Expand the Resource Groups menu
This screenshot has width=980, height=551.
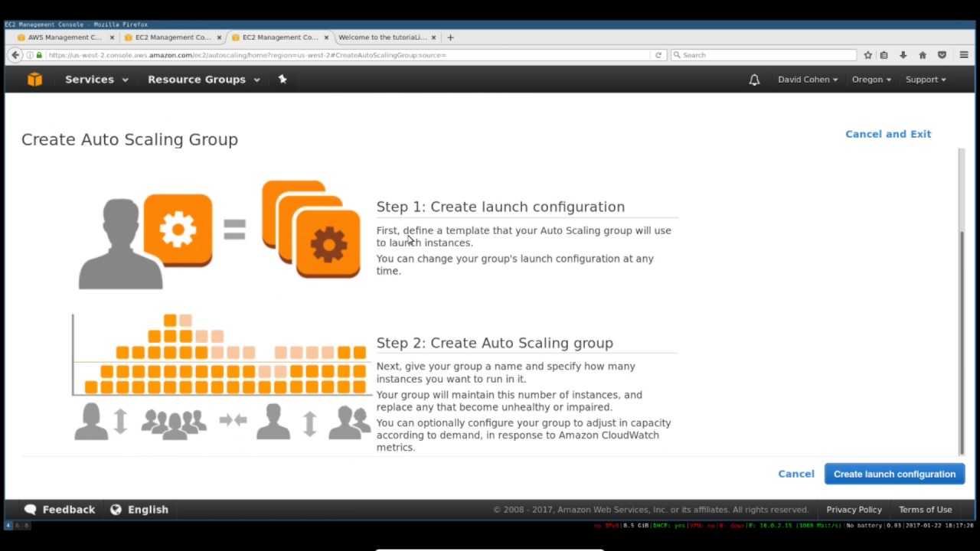pyautogui.click(x=204, y=80)
